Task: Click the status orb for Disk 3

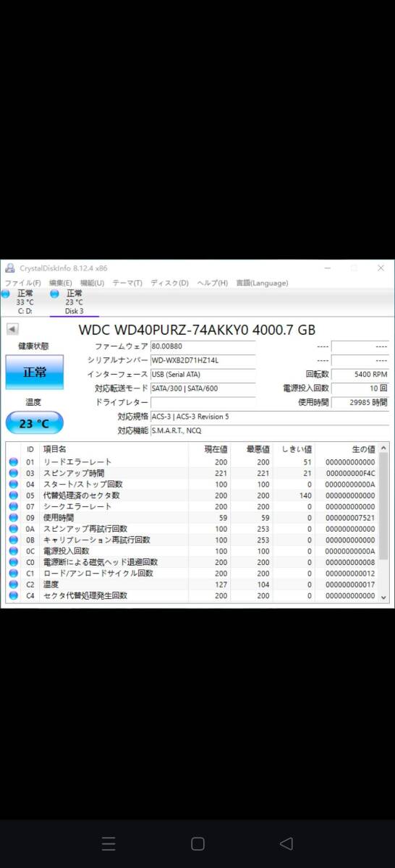Action: click(55, 294)
